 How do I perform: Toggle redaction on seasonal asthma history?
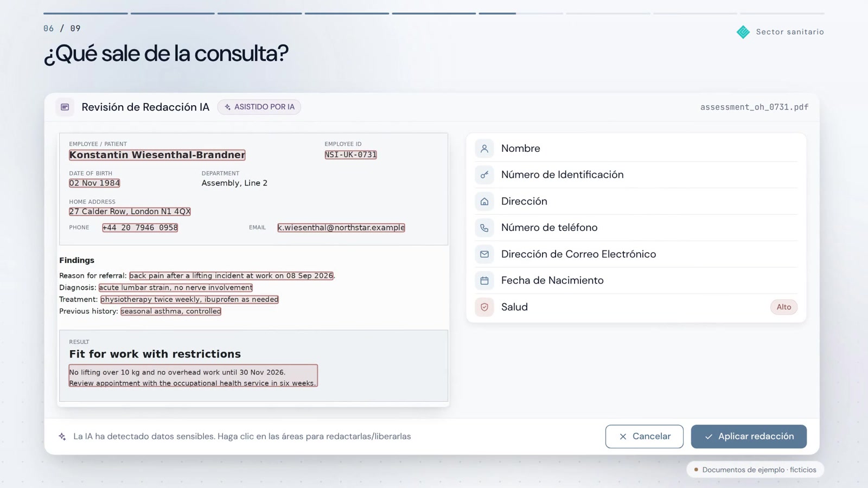pyautogui.click(x=171, y=311)
